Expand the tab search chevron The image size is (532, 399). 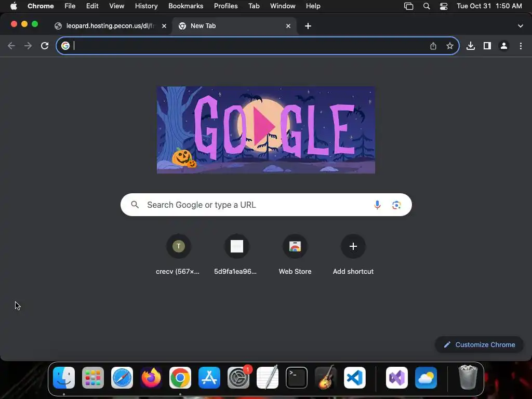click(x=521, y=26)
